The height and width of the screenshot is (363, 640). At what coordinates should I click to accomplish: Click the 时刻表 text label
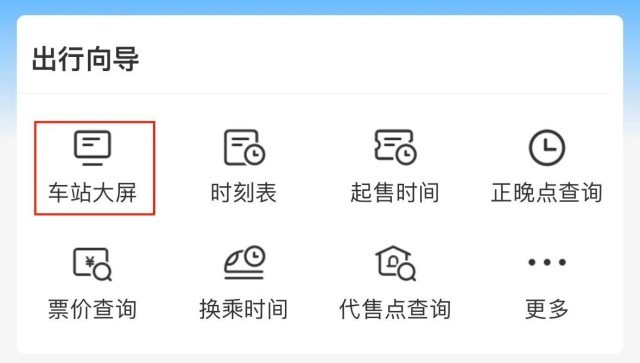tap(244, 193)
